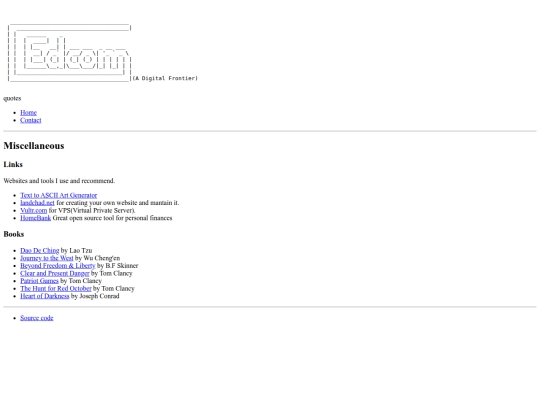Click the Links section heading
The height and width of the screenshot is (405, 540).
[x=13, y=165]
